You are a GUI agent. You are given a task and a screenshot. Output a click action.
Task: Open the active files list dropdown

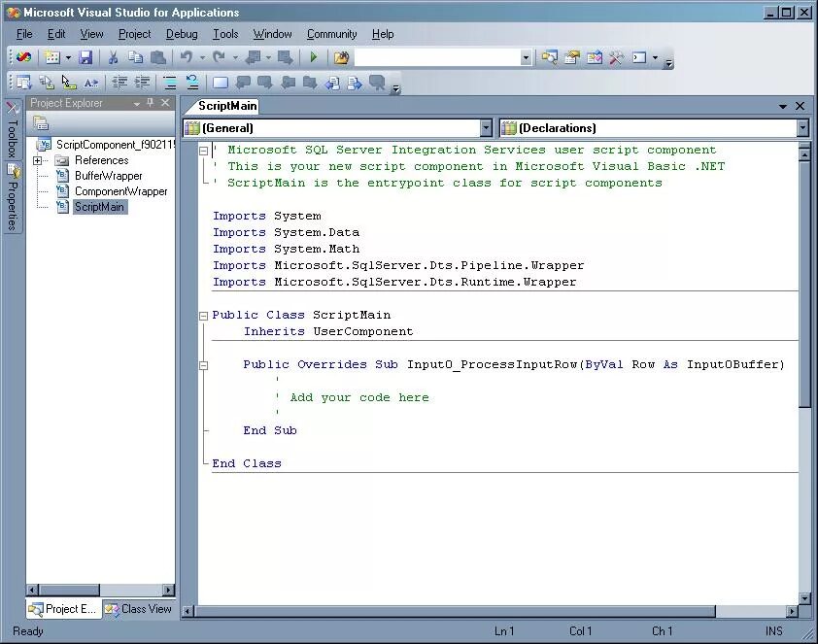tap(782, 106)
